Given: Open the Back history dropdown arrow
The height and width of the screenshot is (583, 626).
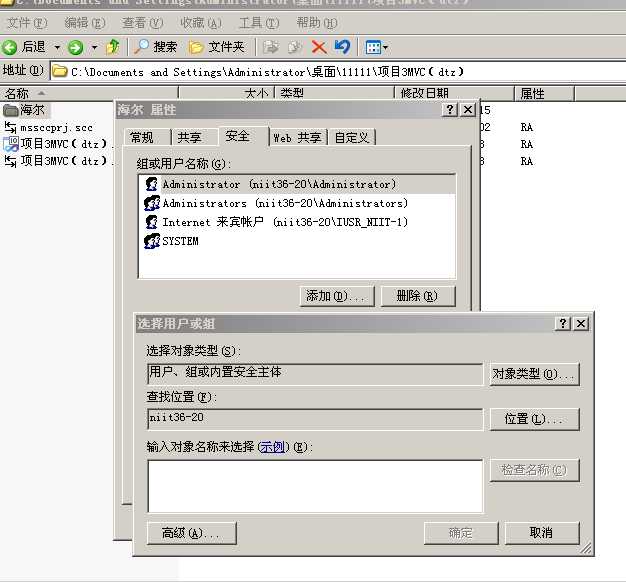Looking at the screenshot, I should (x=57, y=48).
